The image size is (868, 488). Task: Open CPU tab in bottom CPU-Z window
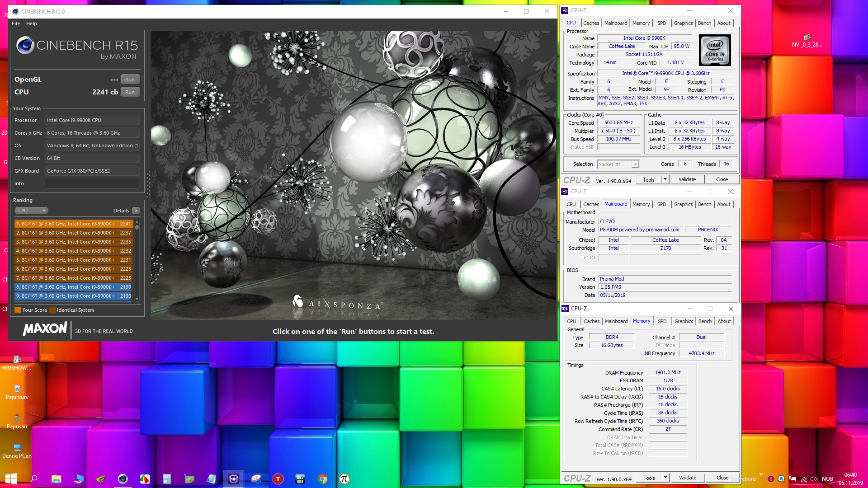571,321
